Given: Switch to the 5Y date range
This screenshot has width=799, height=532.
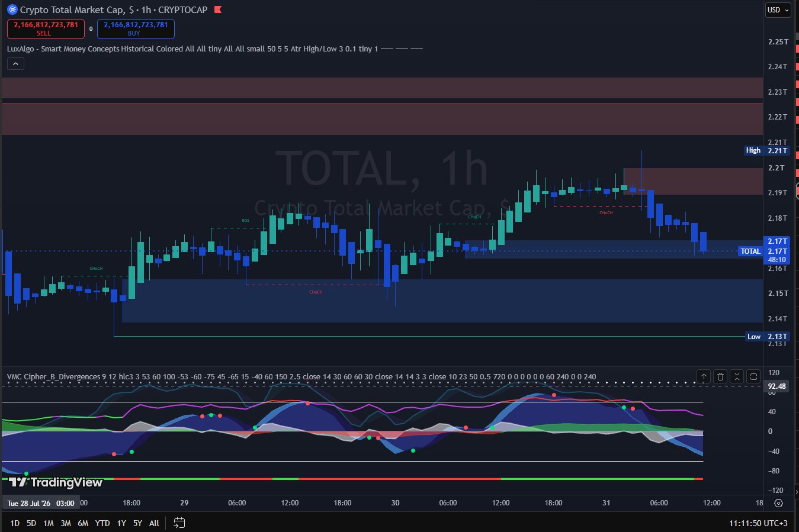Looking at the screenshot, I should pos(137,523).
